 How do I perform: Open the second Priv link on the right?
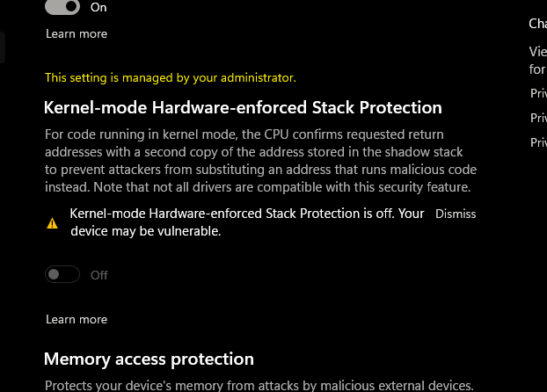538,118
